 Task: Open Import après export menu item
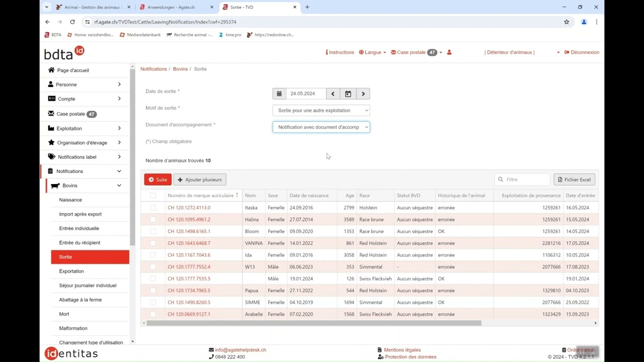pos(80,214)
